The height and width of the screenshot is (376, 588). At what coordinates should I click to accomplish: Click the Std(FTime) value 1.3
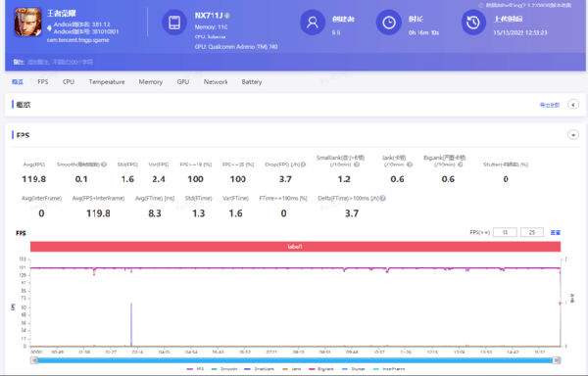point(198,213)
